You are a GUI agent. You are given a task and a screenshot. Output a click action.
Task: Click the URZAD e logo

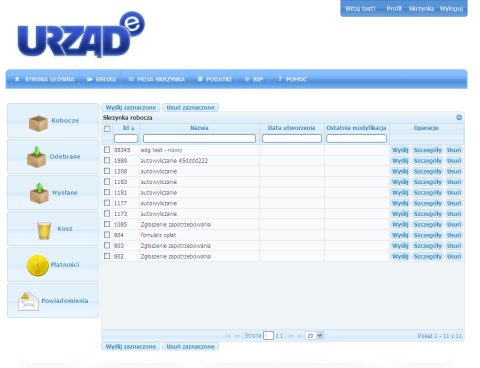81,34
